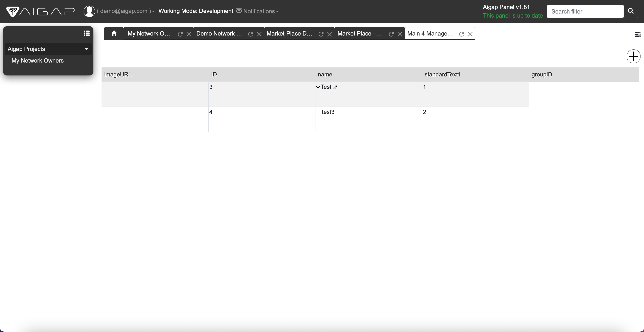The height and width of the screenshot is (332, 644).
Task: Click standardText1 value 2 in test3 row
Action: (475, 119)
